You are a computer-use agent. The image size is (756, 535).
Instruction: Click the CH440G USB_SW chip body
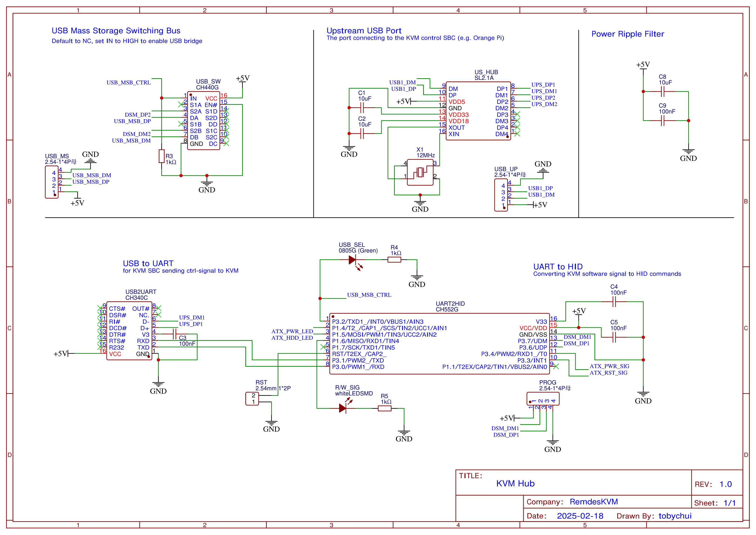point(203,121)
